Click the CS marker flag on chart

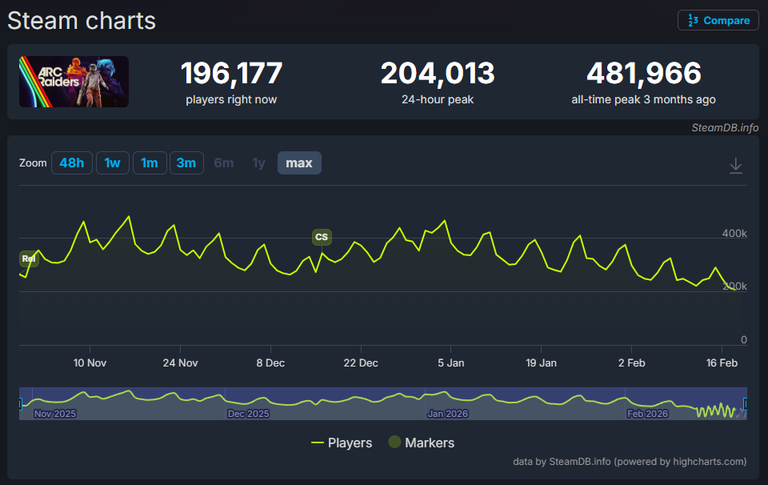pyautogui.click(x=321, y=237)
